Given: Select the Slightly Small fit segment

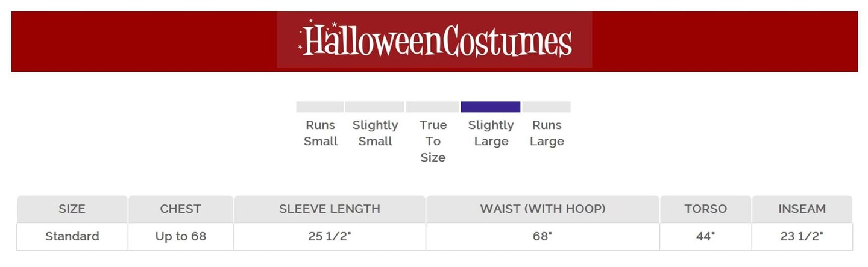Looking at the screenshot, I should pos(374,107).
